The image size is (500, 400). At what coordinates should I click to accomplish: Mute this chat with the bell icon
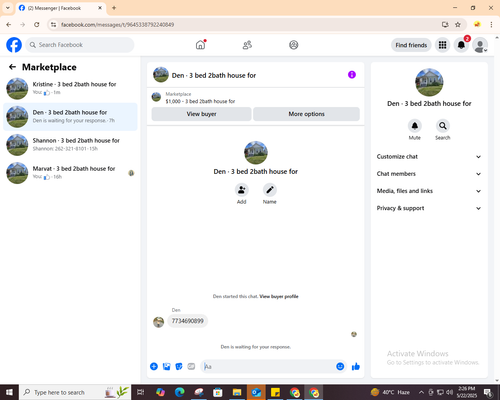pos(415,126)
